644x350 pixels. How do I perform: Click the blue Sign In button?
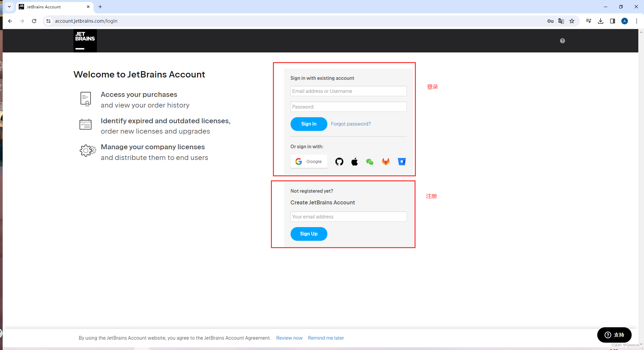(309, 124)
